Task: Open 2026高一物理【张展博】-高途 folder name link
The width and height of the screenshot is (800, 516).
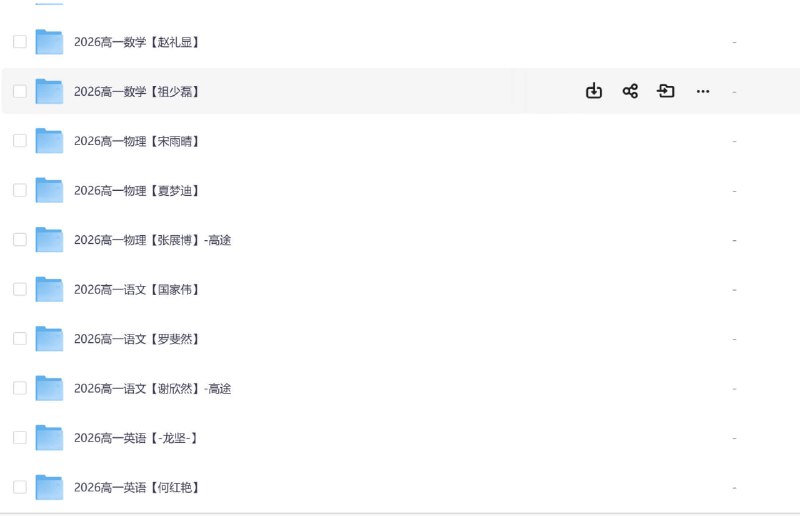Action: 152,240
